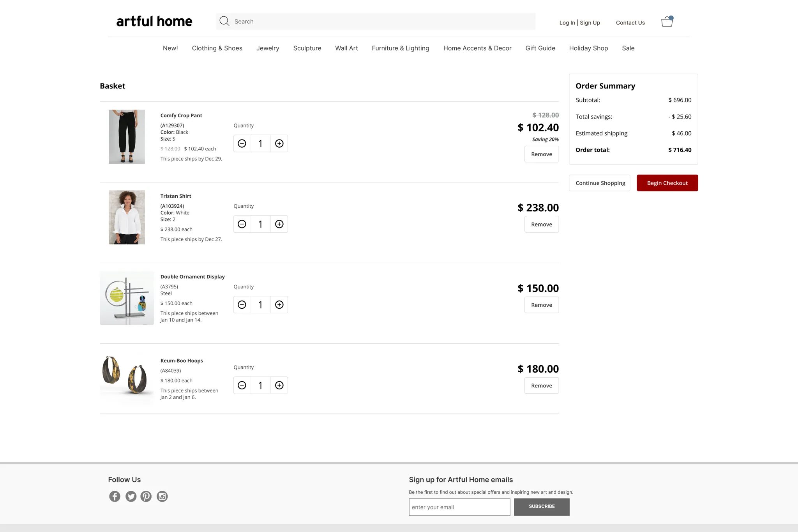Remove the Keum-Boo Hoops from basket
Image resolution: width=798 pixels, height=532 pixels.
coord(541,385)
